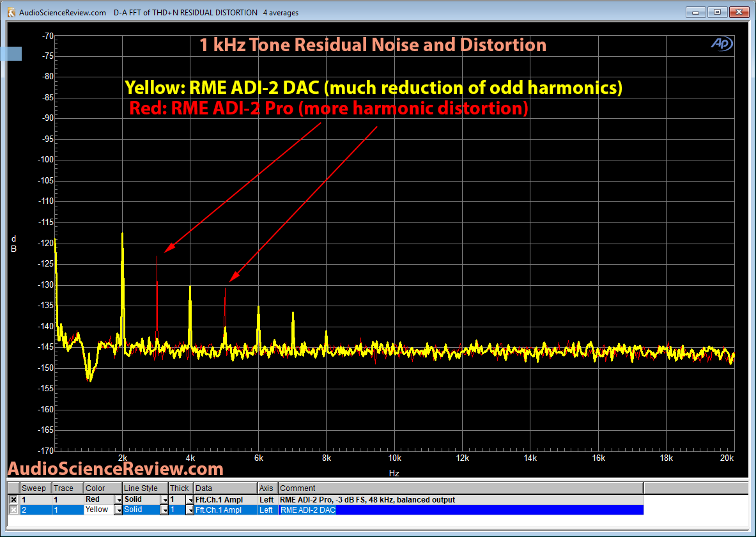Click the 20k X-axis label
Image resolution: width=756 pixels, height=537 pixels.
click(727, 458)
